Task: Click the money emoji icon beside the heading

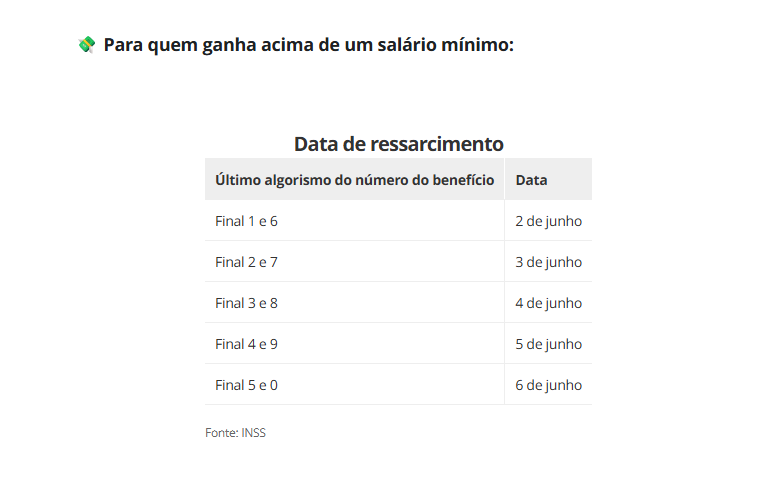Action: point(87,45)
